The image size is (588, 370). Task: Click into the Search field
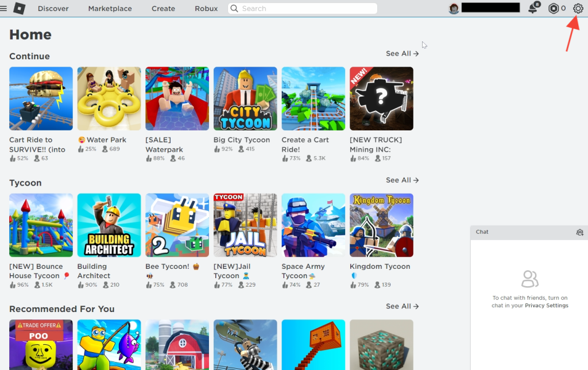pyautogui.click(x=302, y=8)
